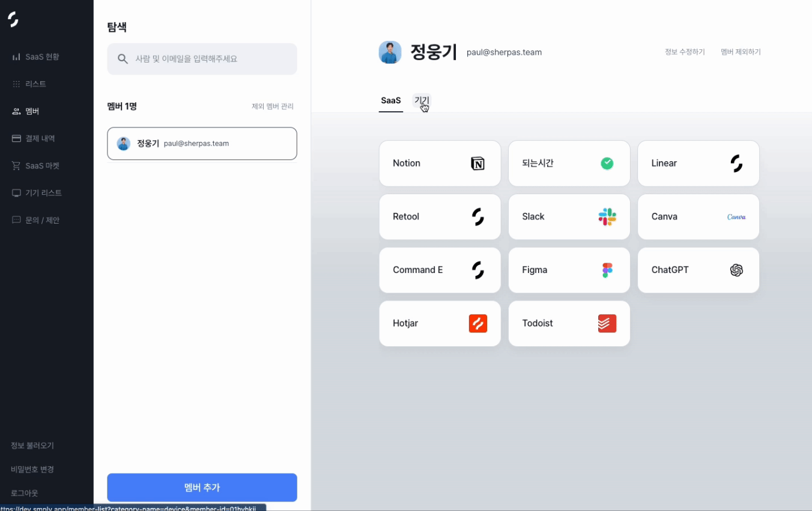Click the 문의 / 제안 chat icon
Image resolution: width=812 pixels, height=511 pixels.
coord(16,220)
